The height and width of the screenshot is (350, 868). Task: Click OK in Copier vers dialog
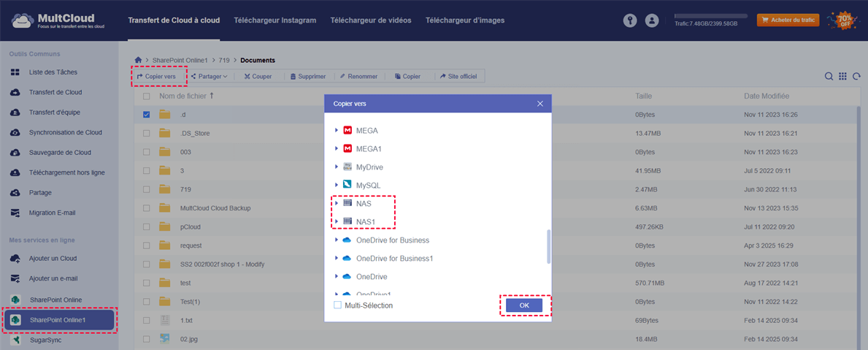click(x=524, y=305)
